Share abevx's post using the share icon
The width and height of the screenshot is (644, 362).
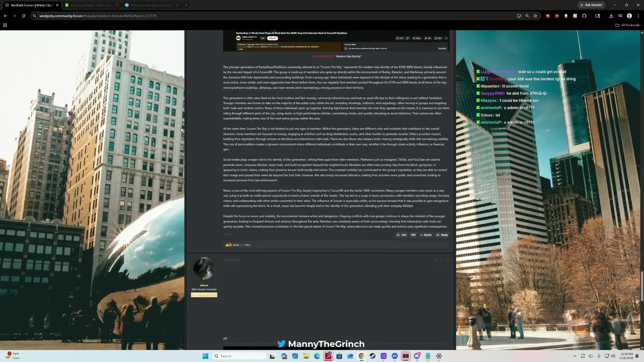[435, 260]
